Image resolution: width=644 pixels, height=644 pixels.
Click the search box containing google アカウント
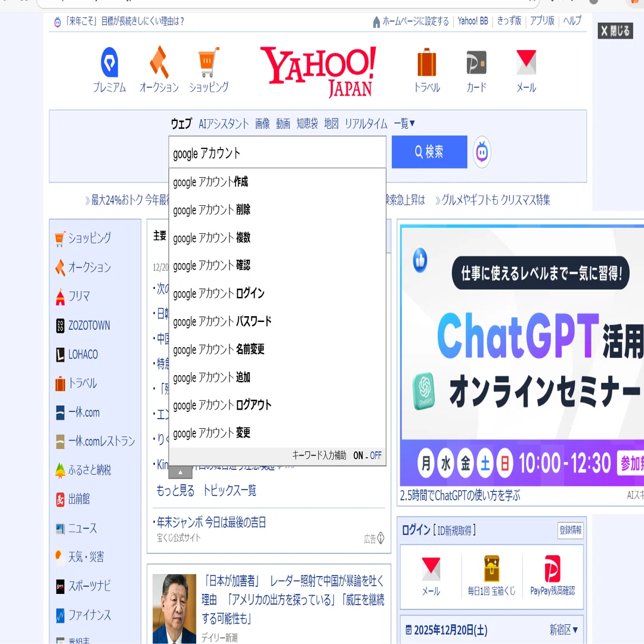[x=277, y=153]
